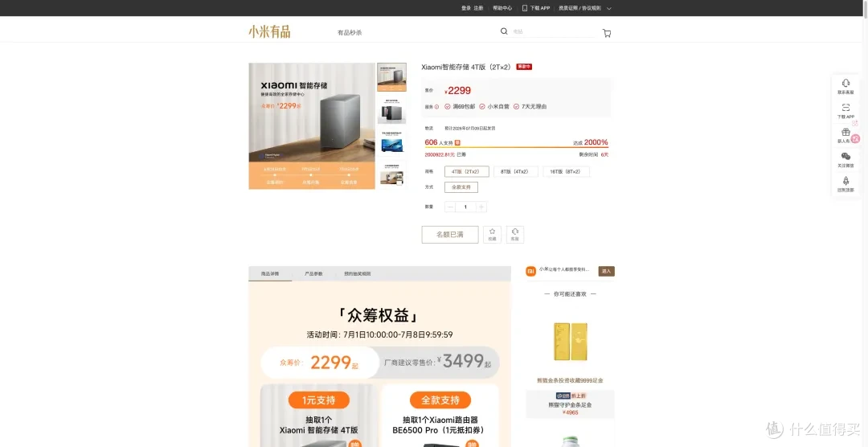The width and height of the screenshot is (868, 447).
Task: Click the search magnifier icon
Action: click(504, 31)
